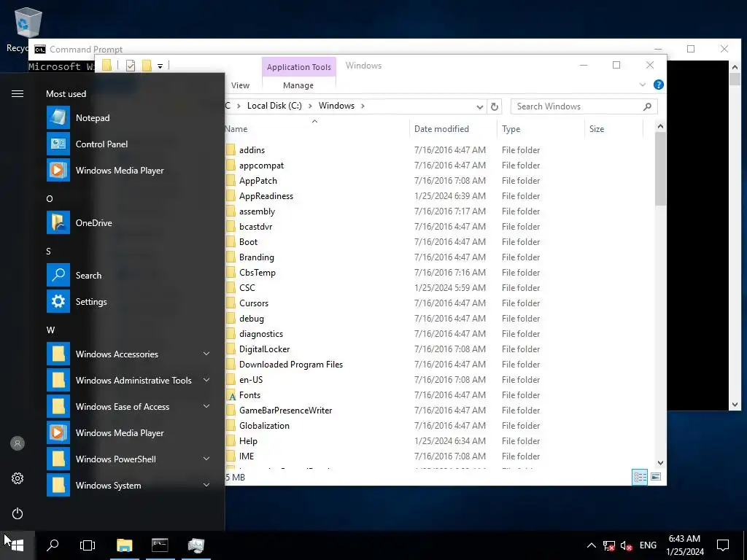Screen dimensions: 747x560
Task: Switch to File Explorer on taskbar
Action: click(124, 545)
